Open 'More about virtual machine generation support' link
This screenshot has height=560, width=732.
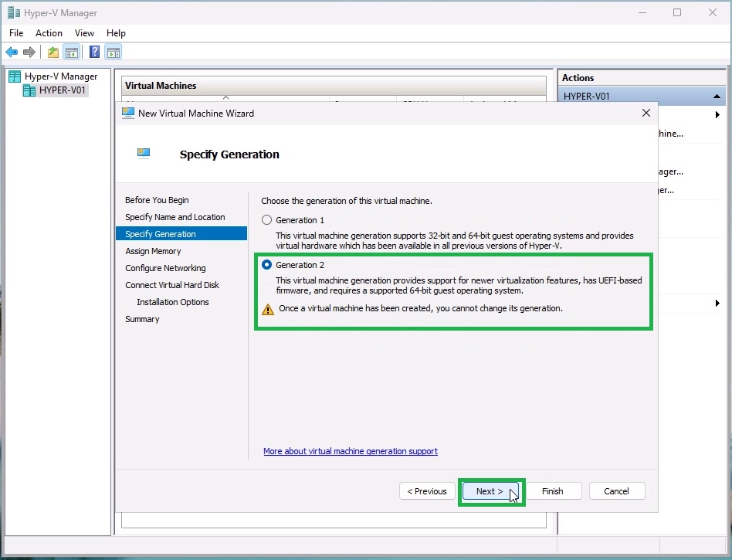(x=351, y=451)
